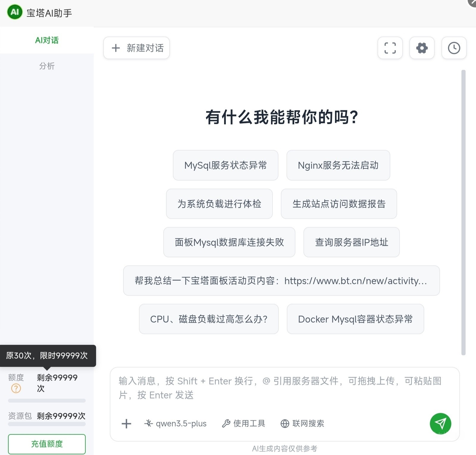Click the green AI logo

point(15,12)
